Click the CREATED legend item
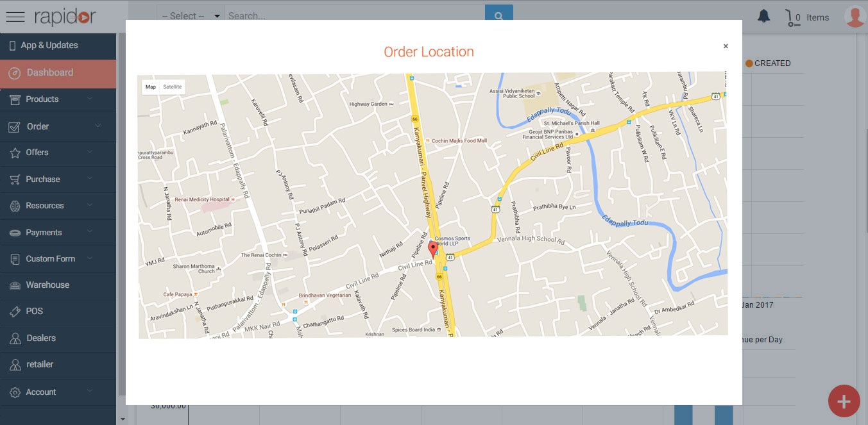Viewport: 868px width, 425px height. [x=768, y=63]
